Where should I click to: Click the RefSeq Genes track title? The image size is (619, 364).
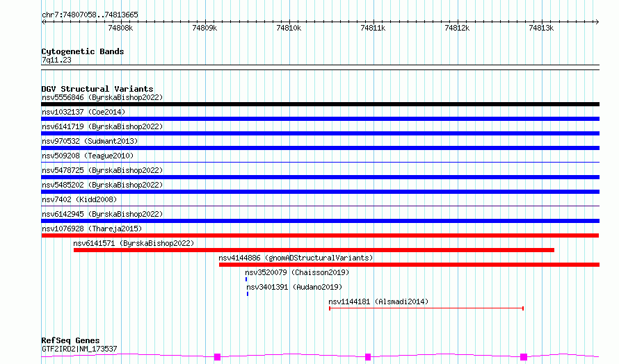point(70,340)
